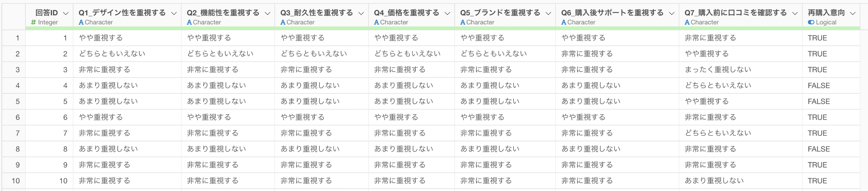Click the Character type icon under Q1
The image size is (868, 191).
[81, 22]
